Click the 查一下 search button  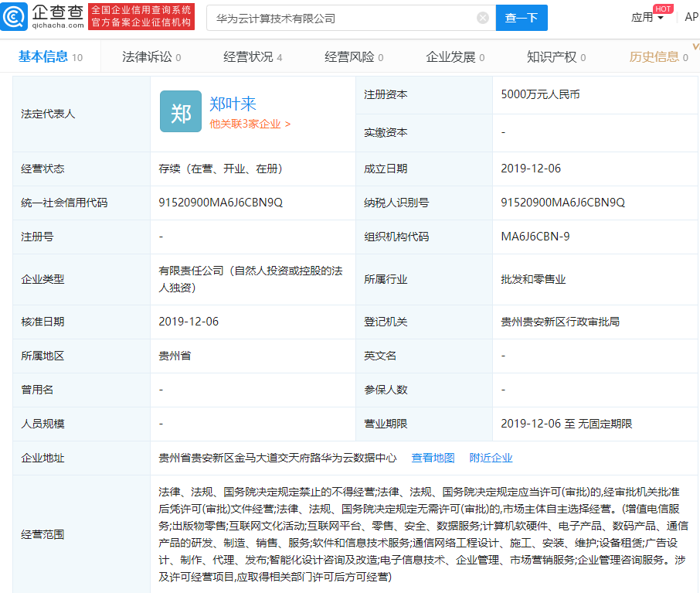coord(522,18)
